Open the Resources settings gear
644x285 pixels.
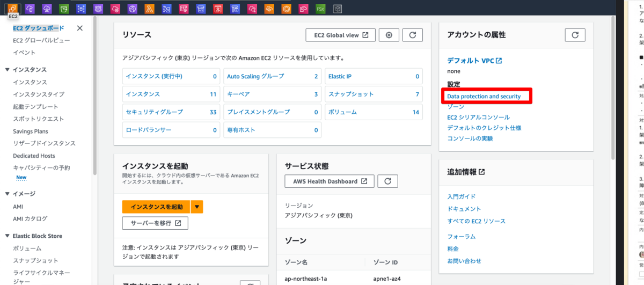pyautogui.click(x=389, y=35)
